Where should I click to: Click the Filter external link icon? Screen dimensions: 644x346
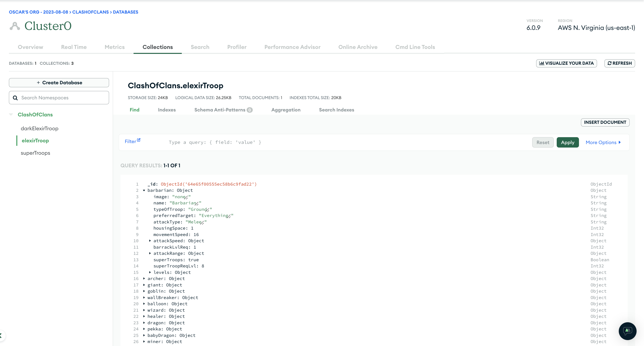pos(139,140)
